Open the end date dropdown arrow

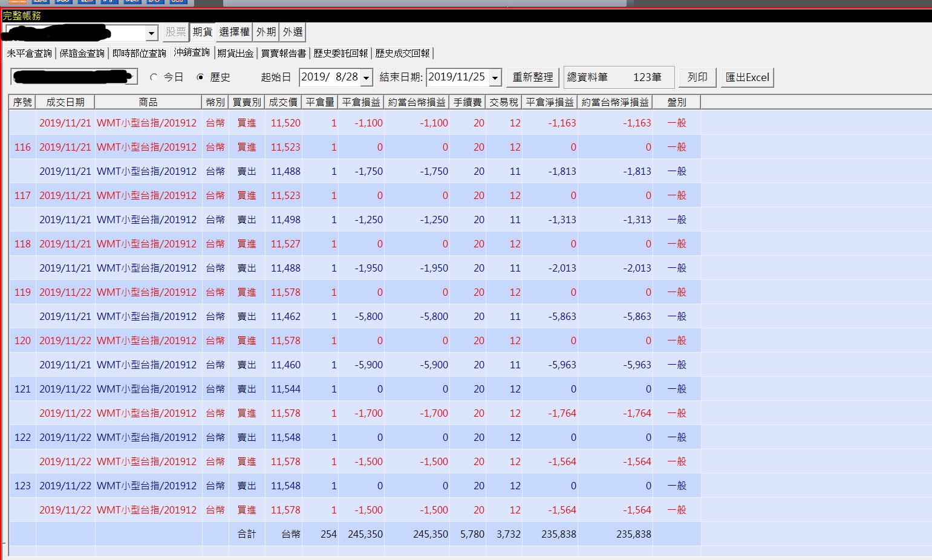click(495, 77)
